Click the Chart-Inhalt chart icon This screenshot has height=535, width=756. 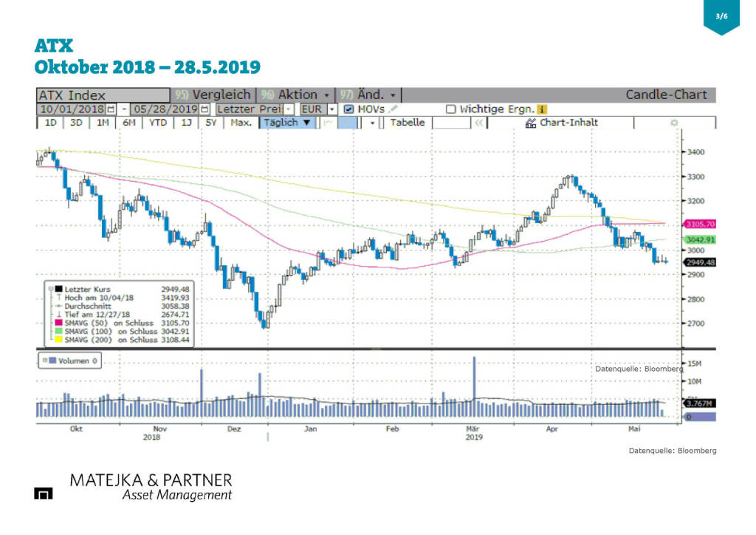click(x=530, y=123)
